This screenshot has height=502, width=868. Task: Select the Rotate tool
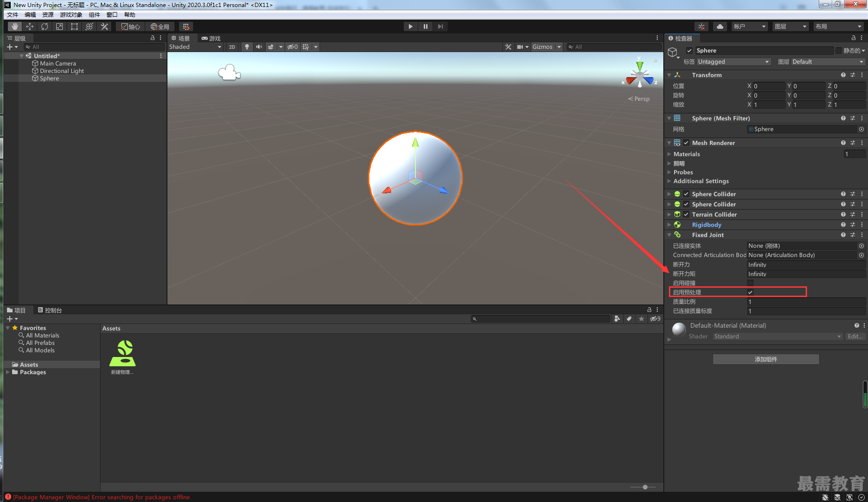45,26
